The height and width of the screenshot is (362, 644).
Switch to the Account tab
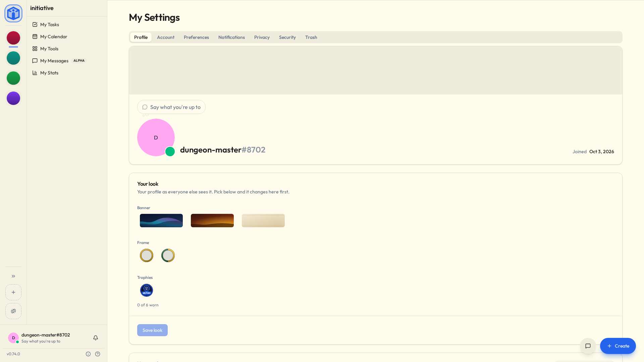coord(166,37)
